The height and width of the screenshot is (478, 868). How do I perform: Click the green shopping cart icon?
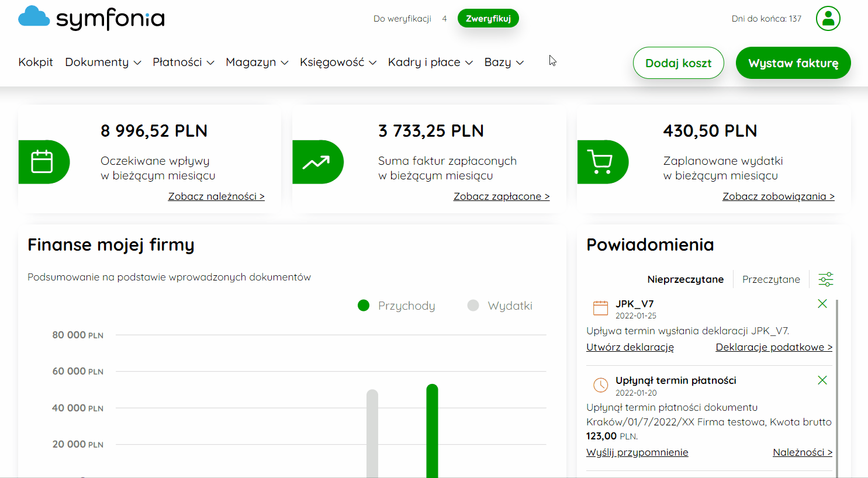[603, 162]
